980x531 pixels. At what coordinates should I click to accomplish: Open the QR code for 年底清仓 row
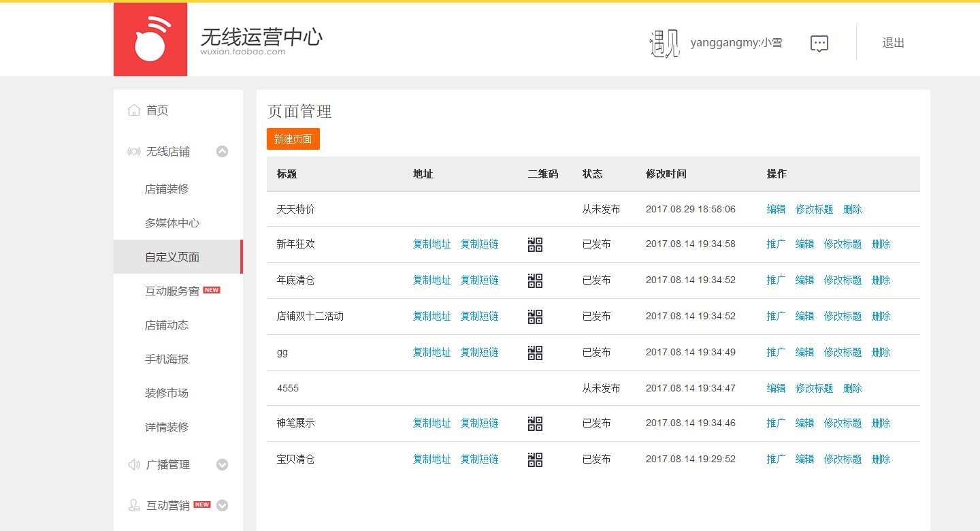click(535, 280)
